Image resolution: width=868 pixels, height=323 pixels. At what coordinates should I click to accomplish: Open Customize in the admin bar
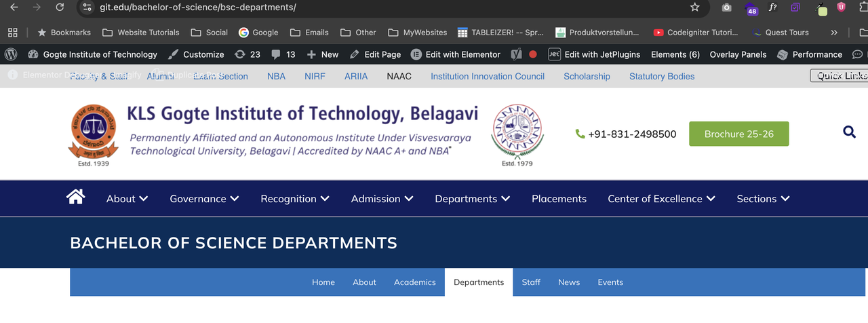tap(196, 54)
